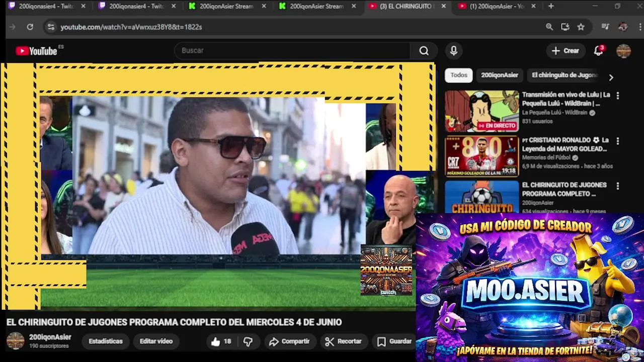Save the video with Guardar
The image size is (644, 362).
(x=395, y=341)
